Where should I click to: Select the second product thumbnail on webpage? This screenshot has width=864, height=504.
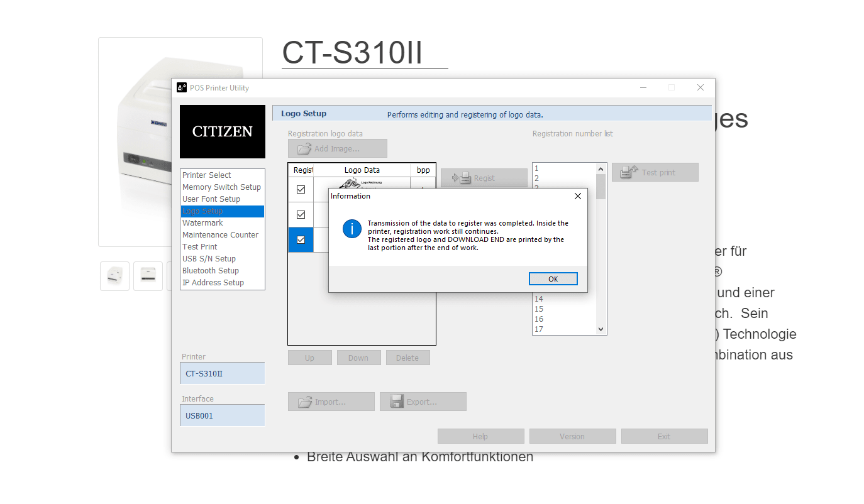click(x=148, y=276)
